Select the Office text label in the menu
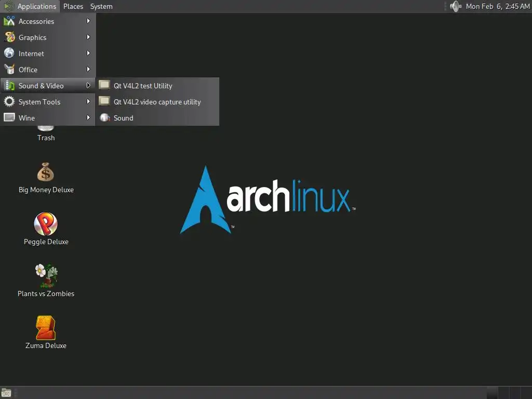Viewport: 532px width, 399px height. pos(28,70)
